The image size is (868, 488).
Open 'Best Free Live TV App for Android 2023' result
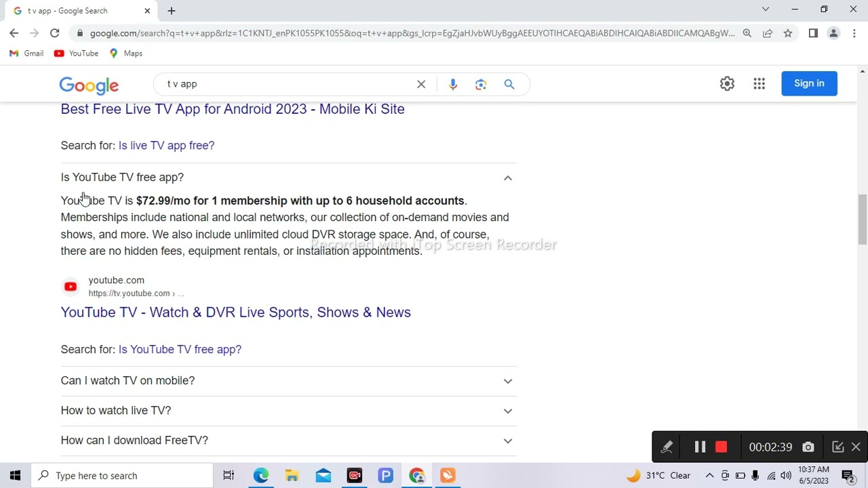click(x=233, y=109)
